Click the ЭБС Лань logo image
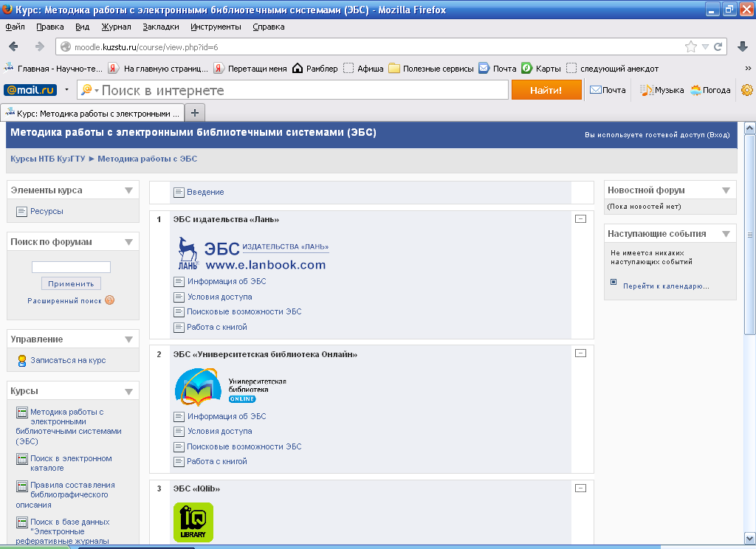756x549 pixels. 253,253
